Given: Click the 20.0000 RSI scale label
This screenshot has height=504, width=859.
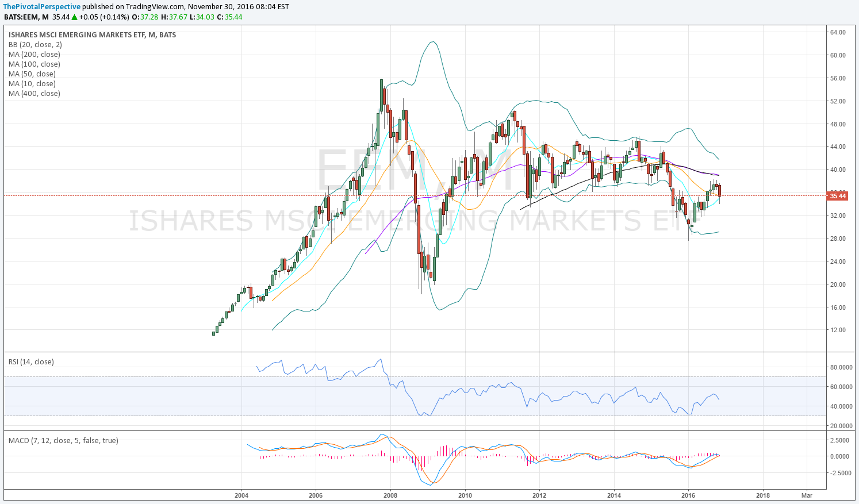Looking at the screenshot, I should point(841,426).
